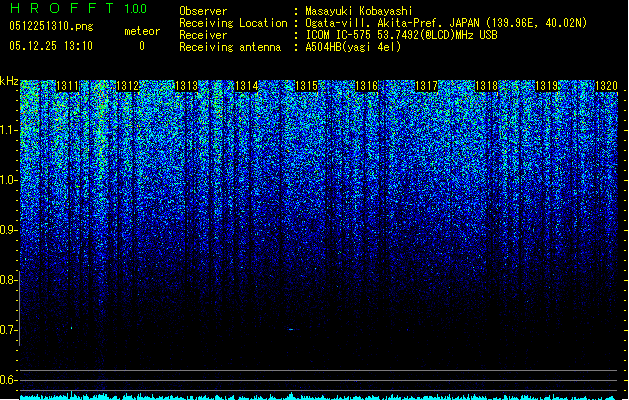Click the 0.8 kHz axis label

8,280
